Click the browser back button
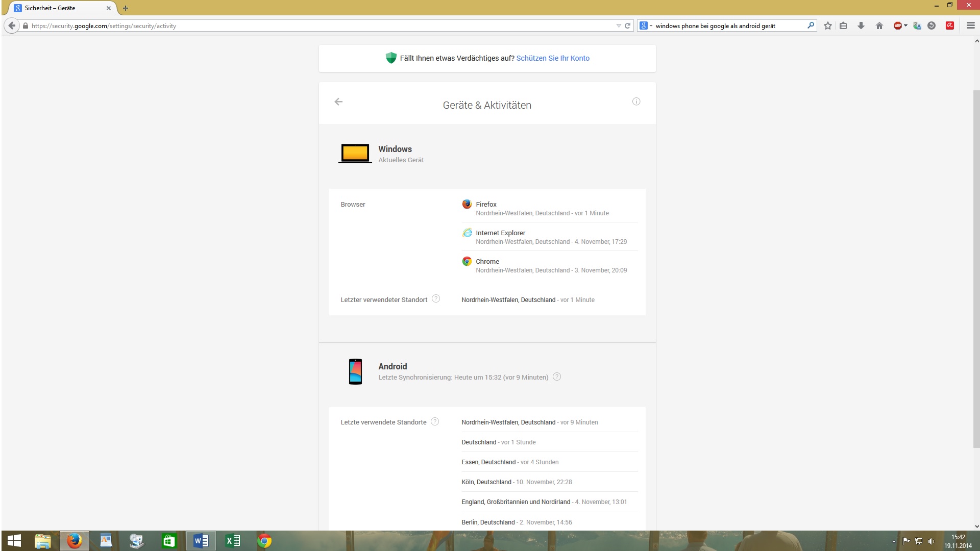 pos(12,26)
